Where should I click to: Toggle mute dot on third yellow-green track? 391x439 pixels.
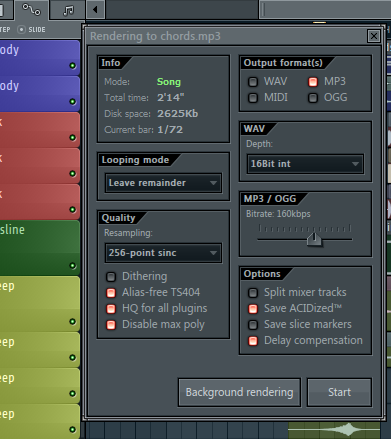coord(72,394)
